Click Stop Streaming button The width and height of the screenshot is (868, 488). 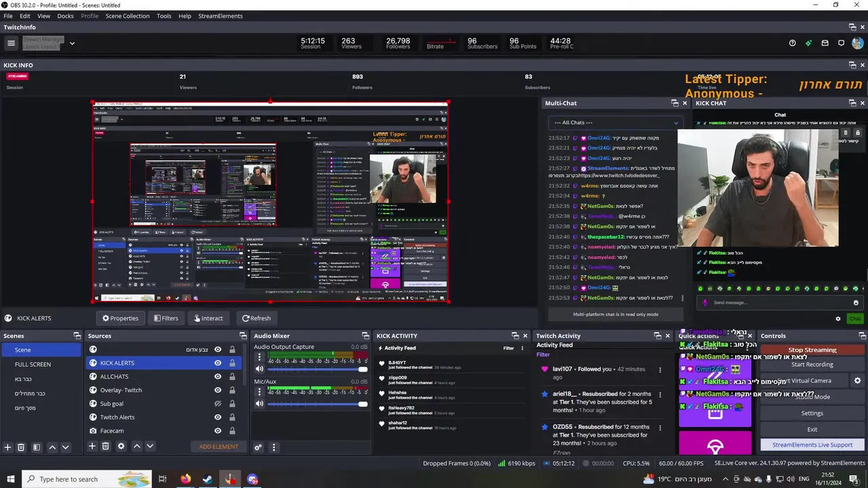[x=812, y=350]
